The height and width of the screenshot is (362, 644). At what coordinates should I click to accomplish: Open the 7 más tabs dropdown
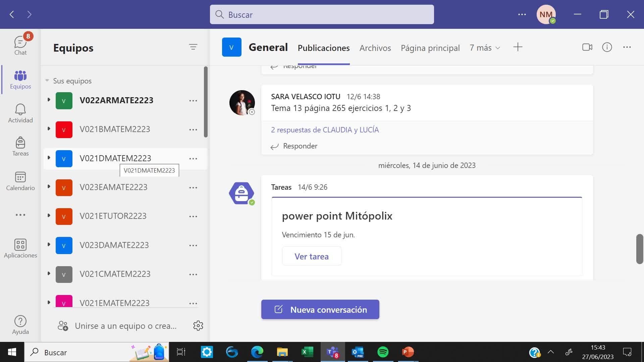pyautogui.click(x=485, y=48)
